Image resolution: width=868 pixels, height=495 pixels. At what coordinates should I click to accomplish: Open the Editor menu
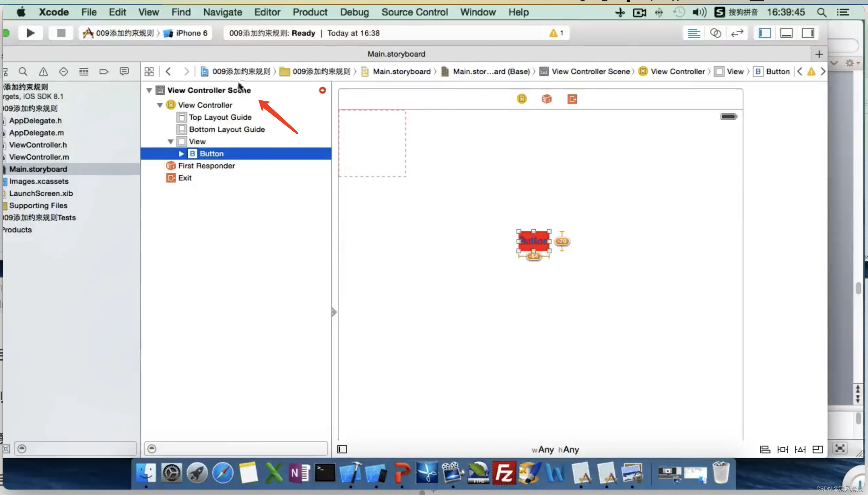[x=267, y=12]
